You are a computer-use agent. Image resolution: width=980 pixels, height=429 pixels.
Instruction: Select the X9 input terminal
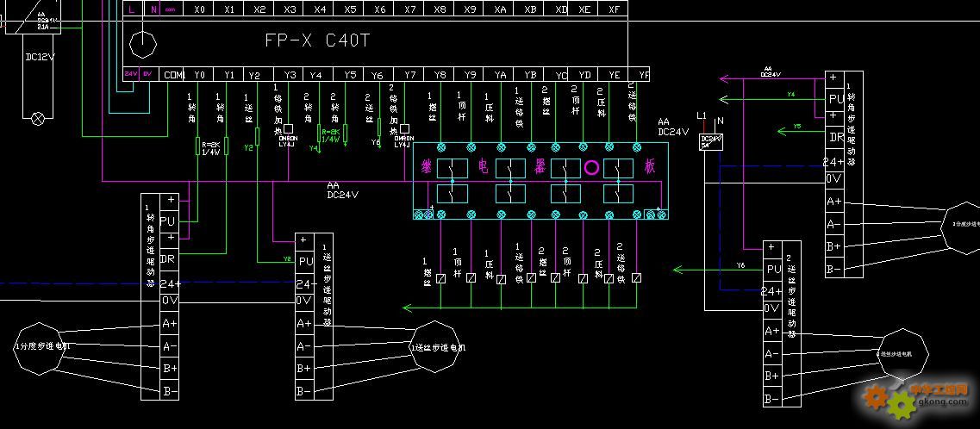pyautogui.click(x=470, y=9)
